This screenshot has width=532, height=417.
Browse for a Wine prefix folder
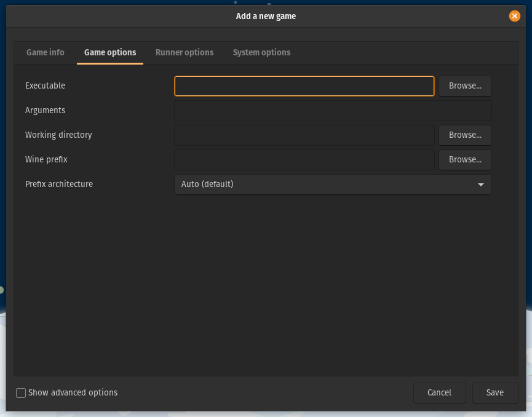[464, 159]
